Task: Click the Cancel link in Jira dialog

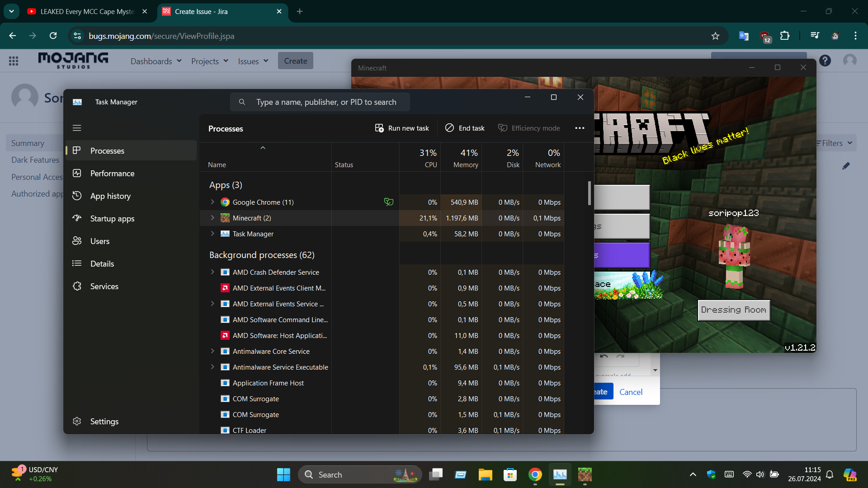Action: (631, 392)
